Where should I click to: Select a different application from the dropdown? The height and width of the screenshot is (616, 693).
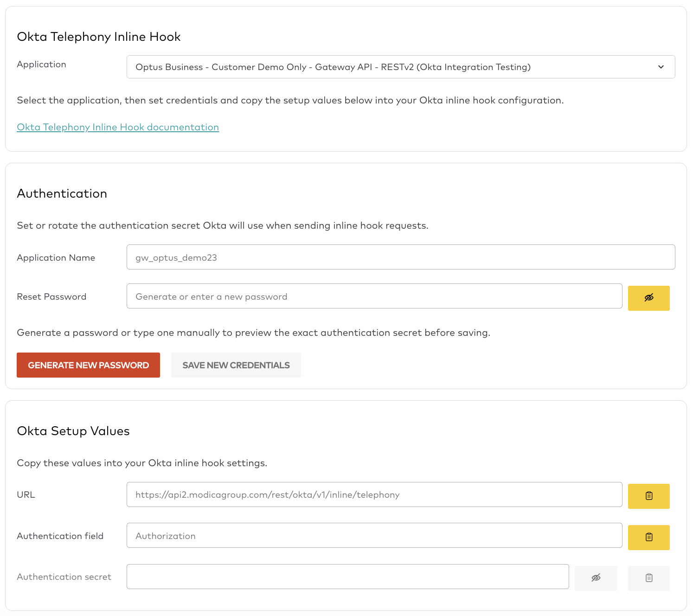[x=401, y=67]
